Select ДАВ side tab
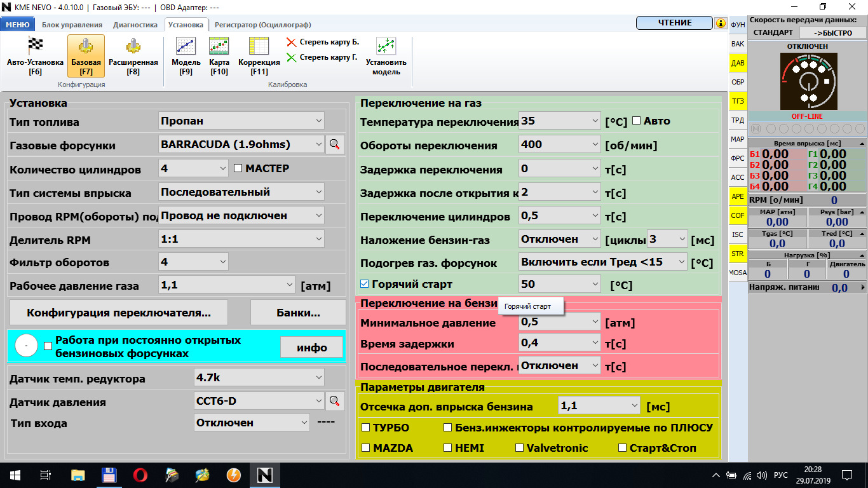 [x=738, y=63]
